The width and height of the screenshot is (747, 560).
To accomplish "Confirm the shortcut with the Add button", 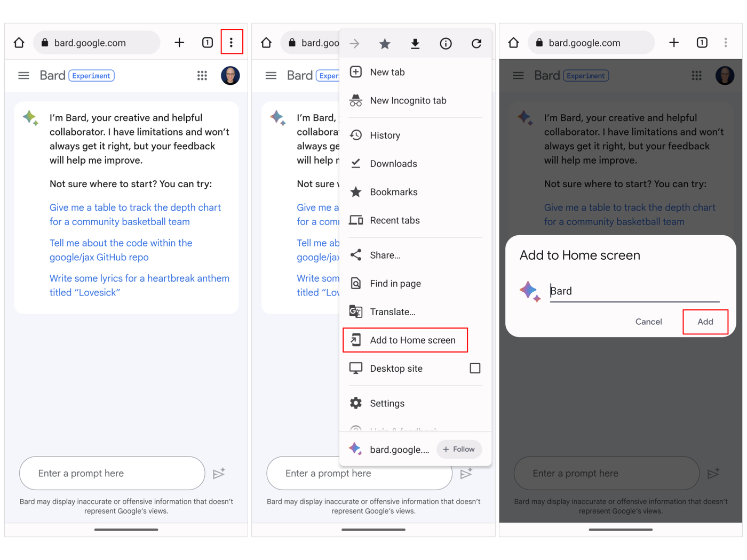I will 705,322.
